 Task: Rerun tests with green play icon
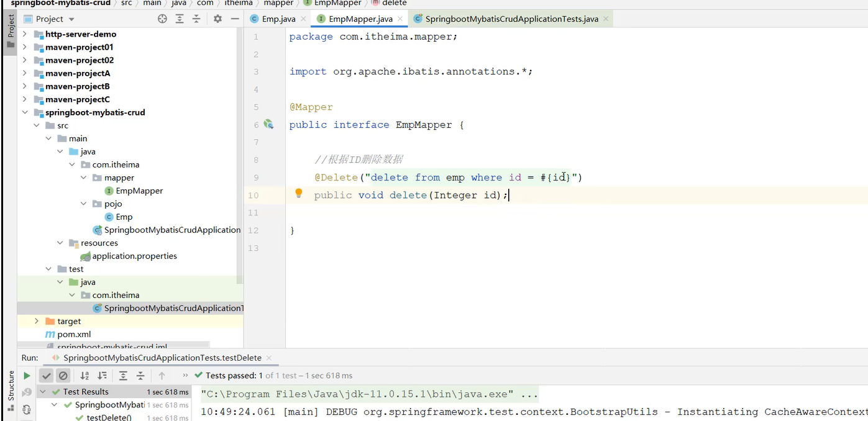point(27,376)
